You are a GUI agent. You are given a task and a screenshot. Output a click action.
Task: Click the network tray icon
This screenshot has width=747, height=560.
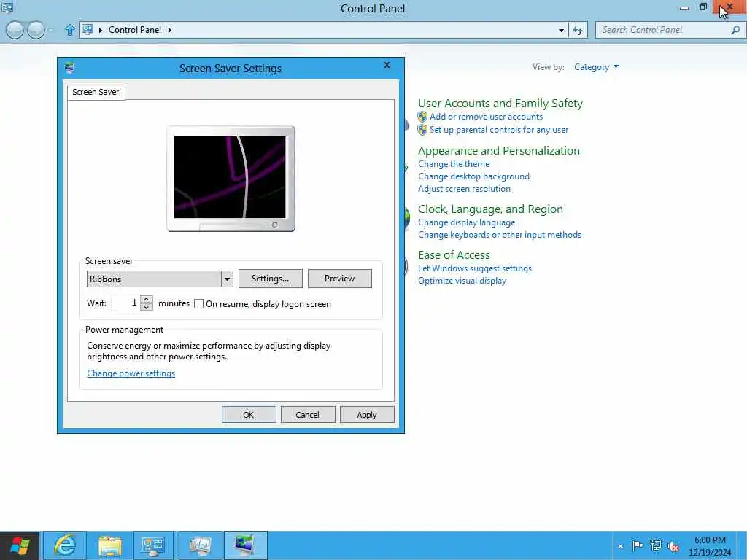coord(656,545)
